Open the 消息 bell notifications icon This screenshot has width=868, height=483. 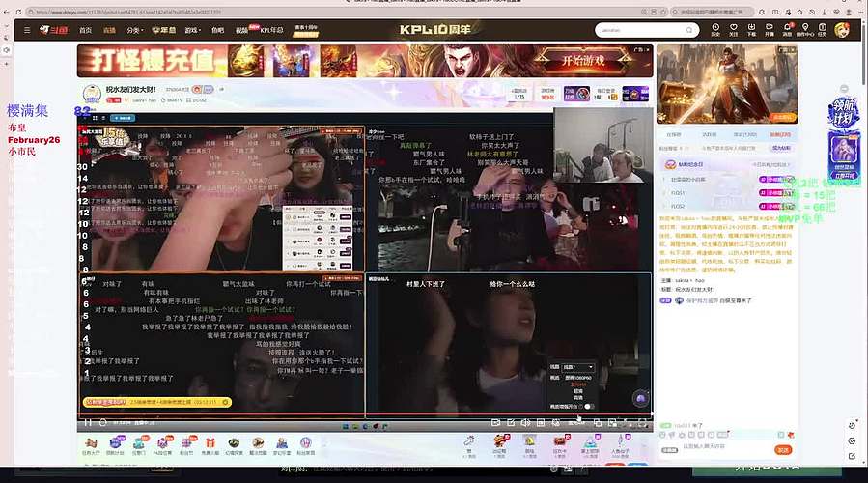pos(787,30)
